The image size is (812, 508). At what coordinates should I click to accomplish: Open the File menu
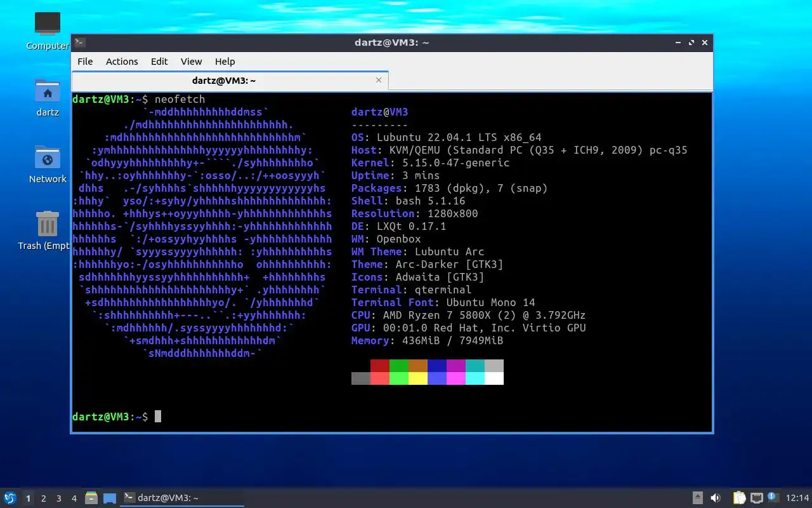point(85,62)
